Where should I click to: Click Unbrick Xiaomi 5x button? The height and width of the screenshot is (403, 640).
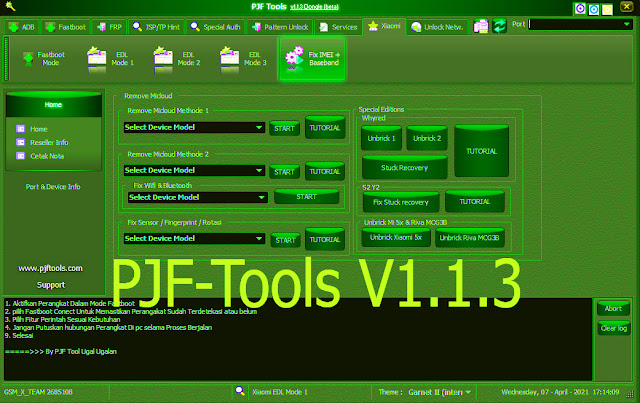[396, 237]
